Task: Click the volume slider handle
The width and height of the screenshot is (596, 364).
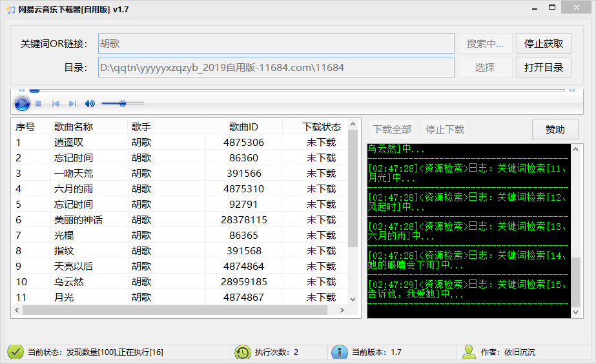Action: point(123,103)
